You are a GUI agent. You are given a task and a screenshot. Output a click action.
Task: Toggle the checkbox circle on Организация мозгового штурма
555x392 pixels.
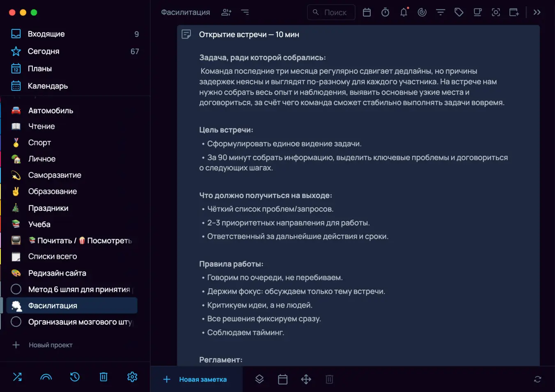pos(16,321)
